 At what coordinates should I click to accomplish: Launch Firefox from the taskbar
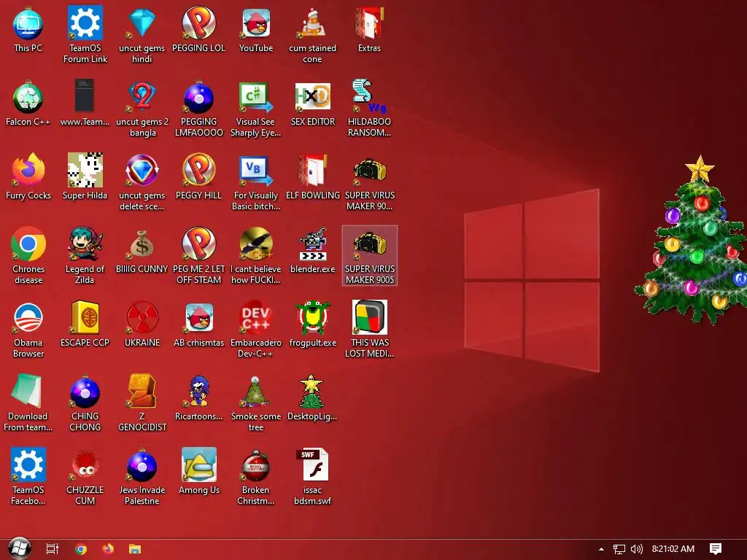click(108, 549)
